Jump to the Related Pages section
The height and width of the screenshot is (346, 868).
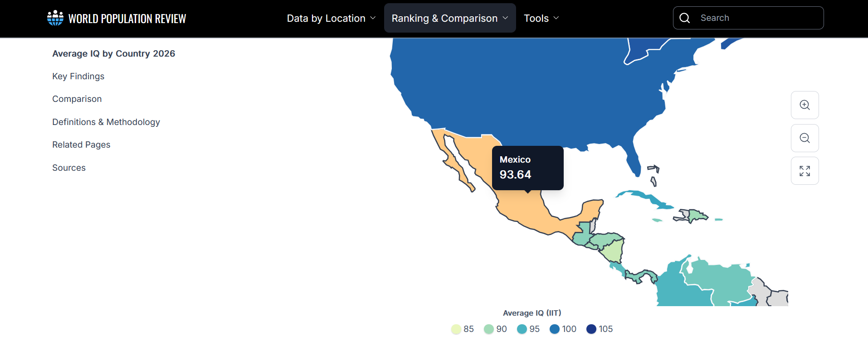point(81,144)
